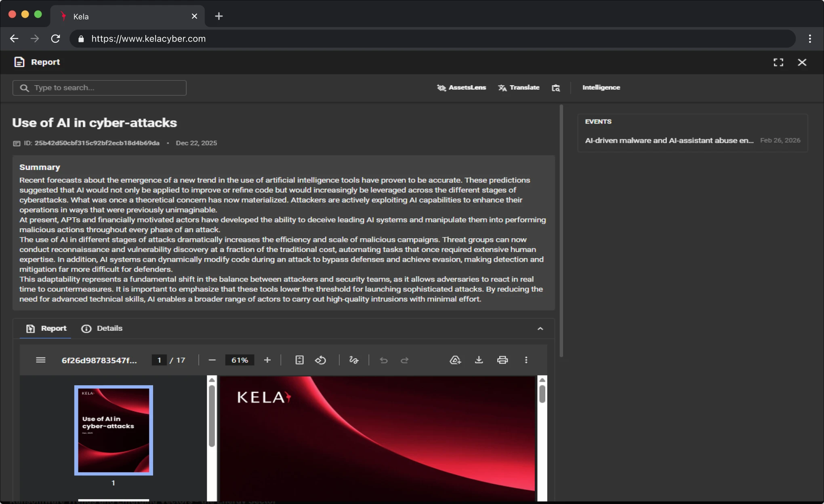The width and height of the screenshot is (824, 504).
Task: Translate the report
Action: [x=519, y=87]
